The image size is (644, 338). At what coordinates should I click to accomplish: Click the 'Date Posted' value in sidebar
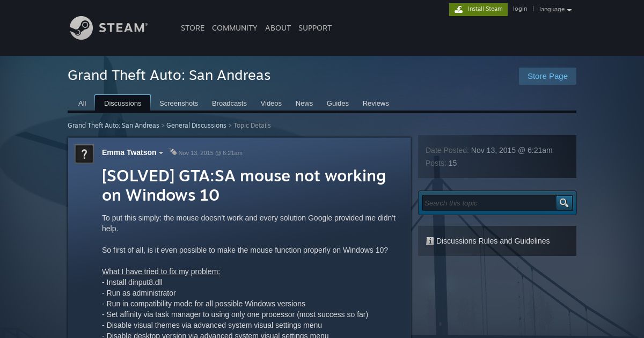tap(511, 150)
